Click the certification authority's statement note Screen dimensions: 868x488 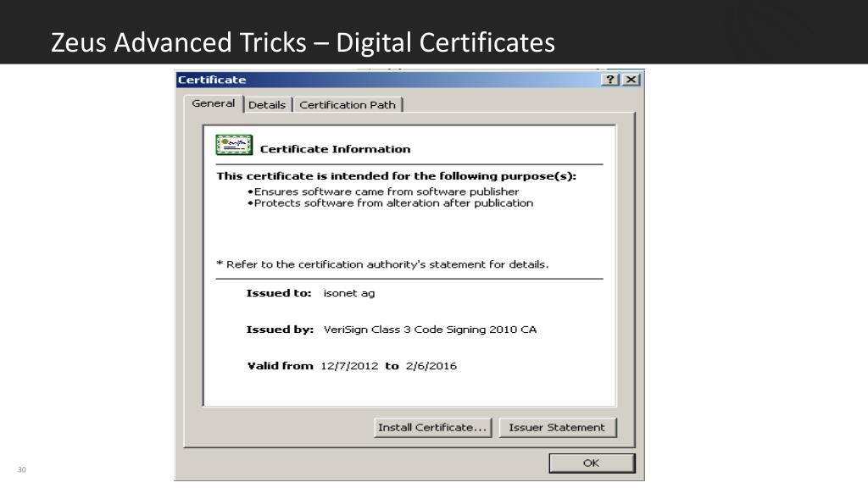pyautogui.click(x=382, y=264)
